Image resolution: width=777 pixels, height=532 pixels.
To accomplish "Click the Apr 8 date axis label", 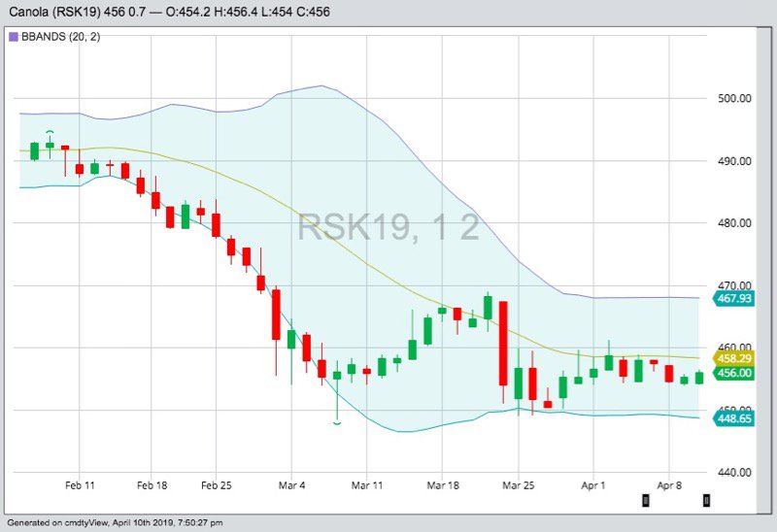I will click(669, 485).
